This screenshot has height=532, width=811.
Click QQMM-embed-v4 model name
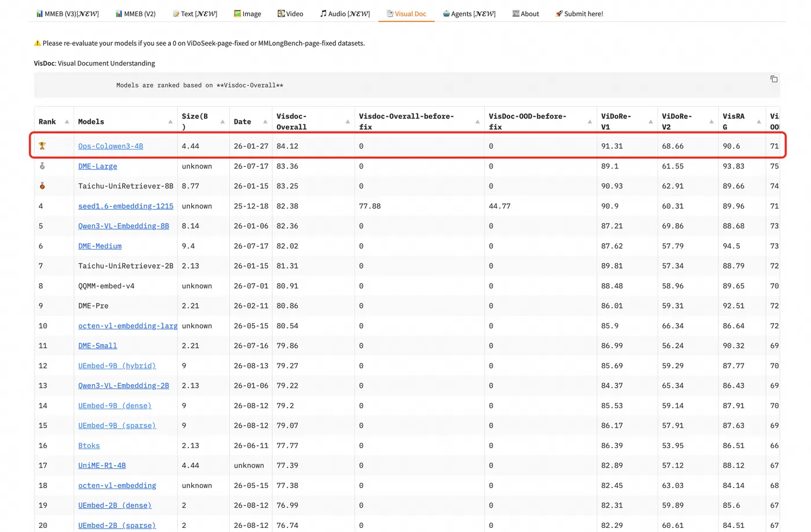106,286
